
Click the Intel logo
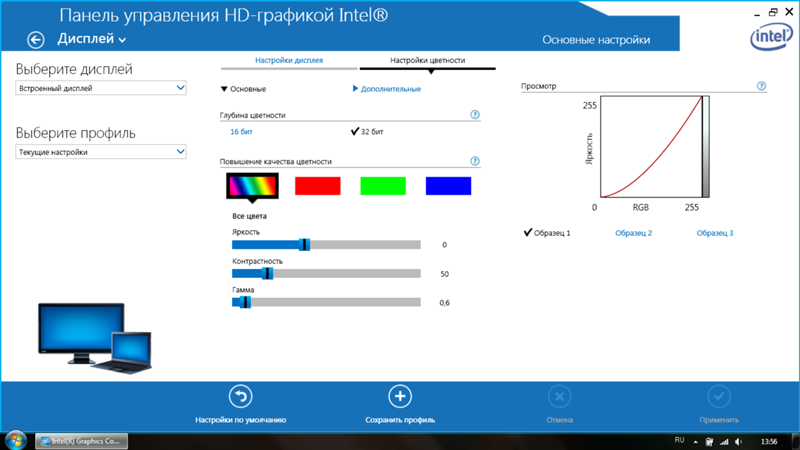[x=771, y=37]
